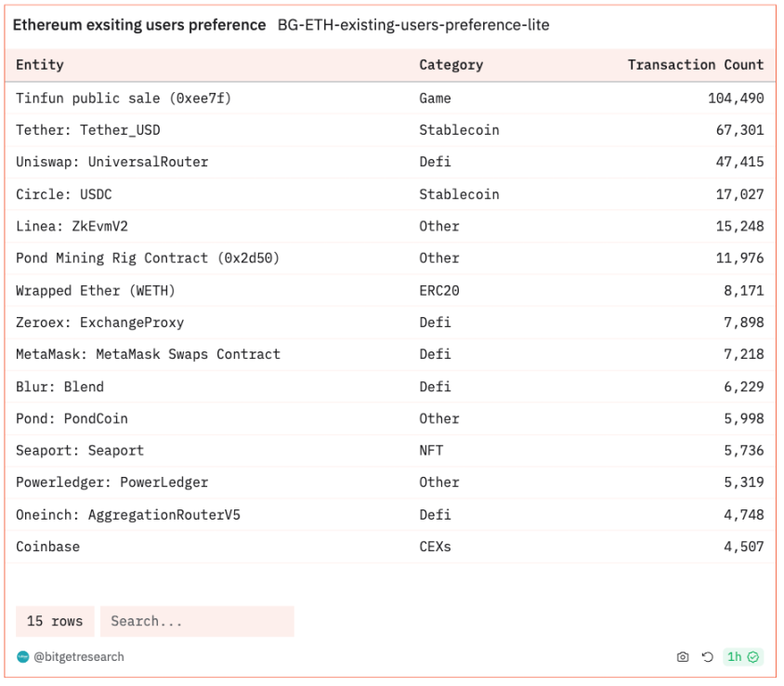Select the MetaMask Swaps Contract entity cell

[148, 354]
